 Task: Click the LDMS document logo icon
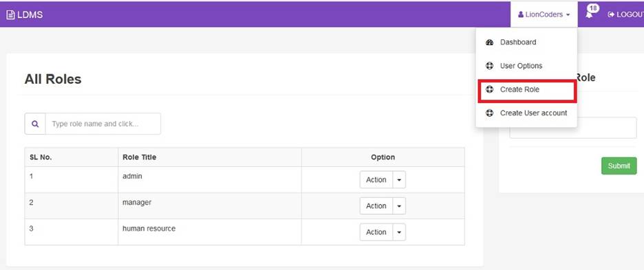pyautogui.click(x=10, y=15)
